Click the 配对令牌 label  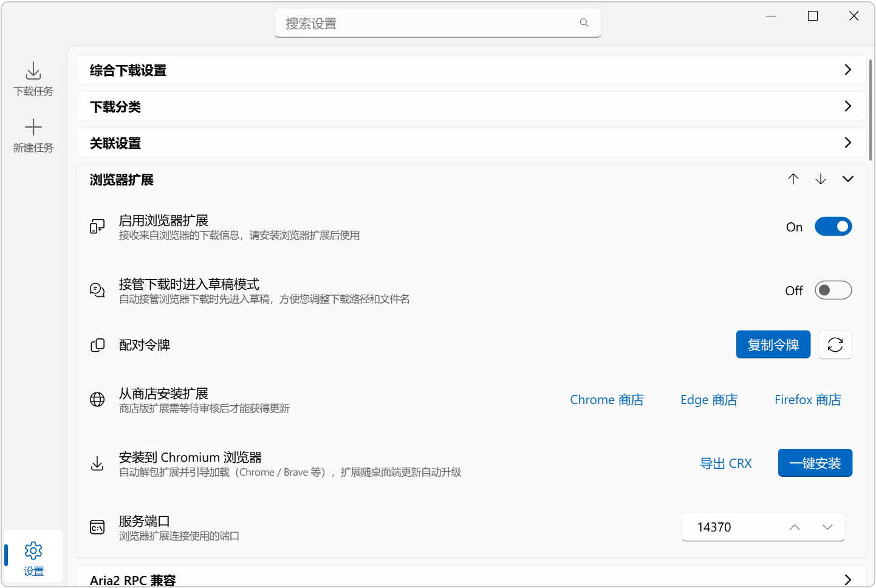click(x=145, y=345)
